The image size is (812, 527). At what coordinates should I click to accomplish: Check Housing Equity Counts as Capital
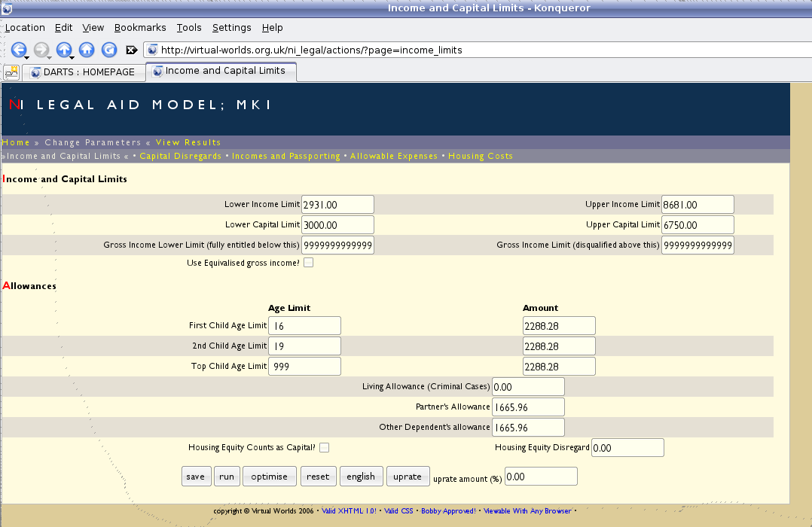click(x=324, y=446)
